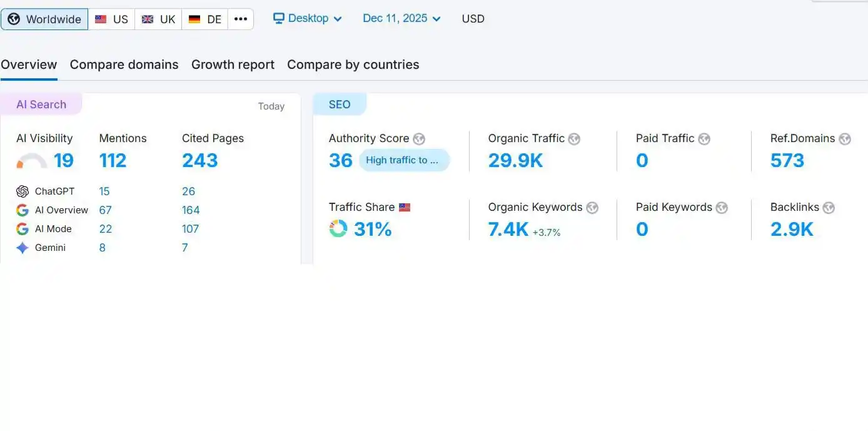Open AI Overview cited pages count 164

pos(191,210)
